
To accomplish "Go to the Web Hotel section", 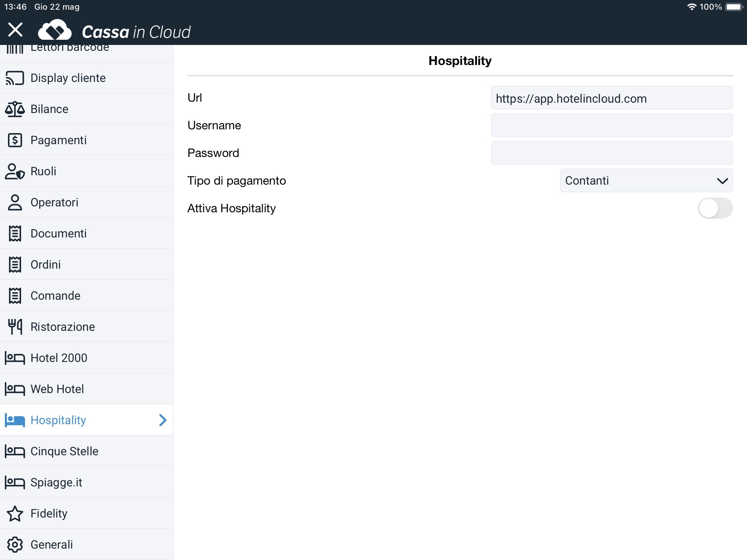I will coord(57,389).
